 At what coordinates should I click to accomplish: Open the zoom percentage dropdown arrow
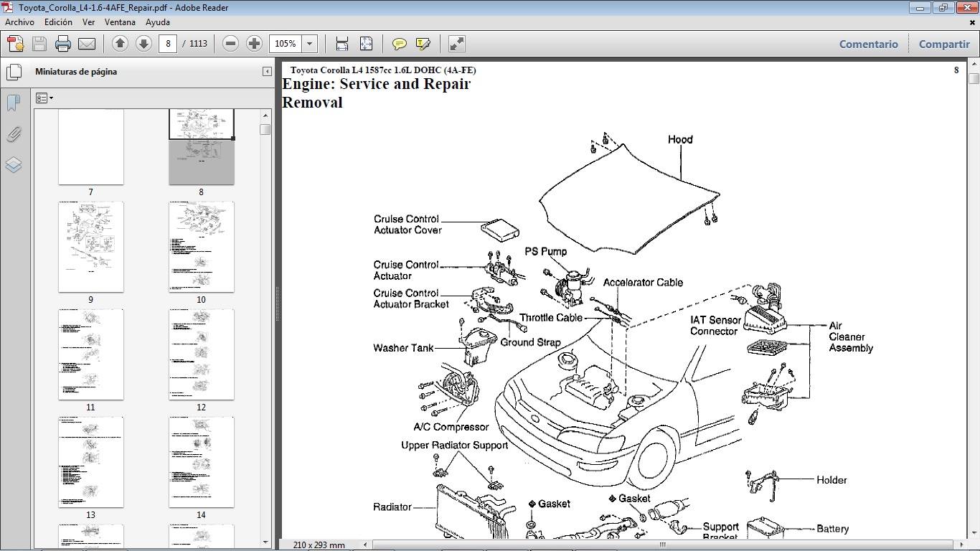pos(310,44)
